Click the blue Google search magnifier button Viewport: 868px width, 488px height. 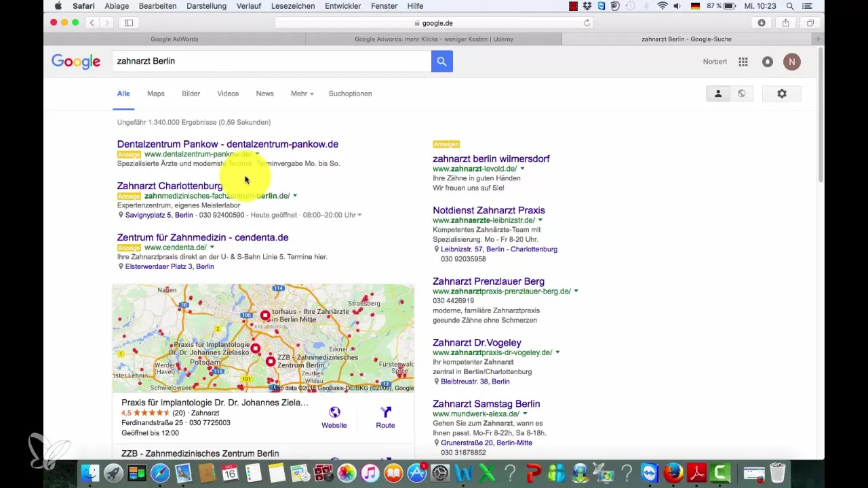(x=441, y=61)
